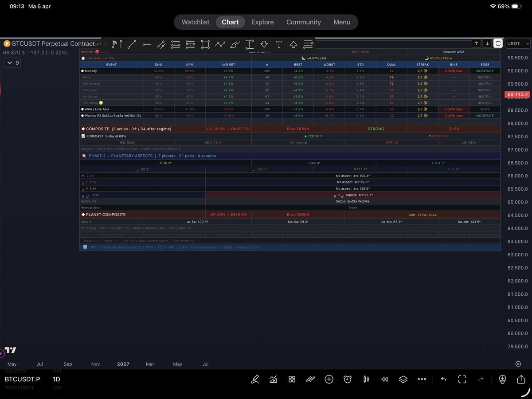This screenshot has height=399, width=532.
Task: Open the USDT currency dropdown
Action: pyautogui.click(x=518, y=43)
